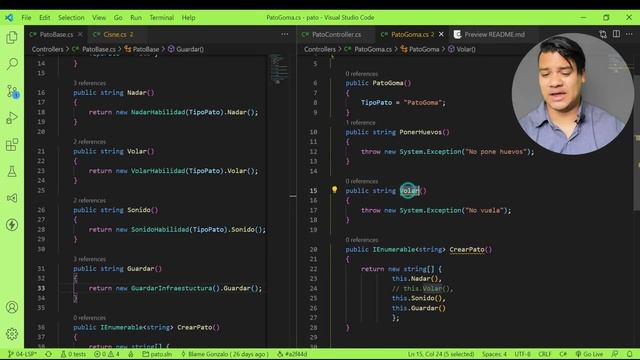Click the Go Live status button
Viewport: 640px width, 360px height.
[589, 354]
